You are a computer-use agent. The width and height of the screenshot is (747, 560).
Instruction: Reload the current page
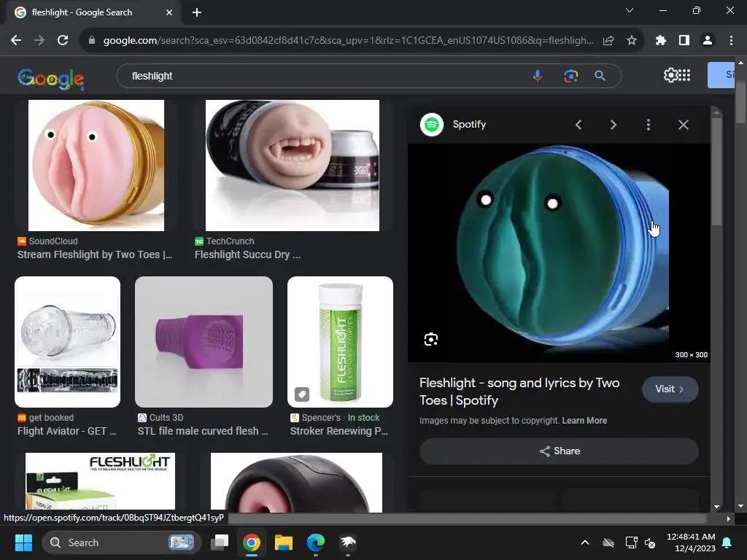[63, 41]
